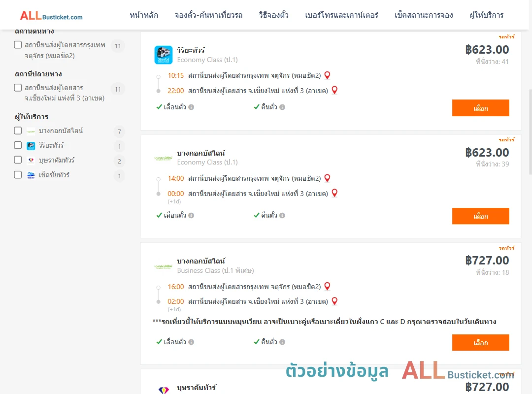This screenshot has height=394, width=532.
Task: Tick บางกอกบัสไลน์ operator checkbox
Action: [x=18, y=131]
